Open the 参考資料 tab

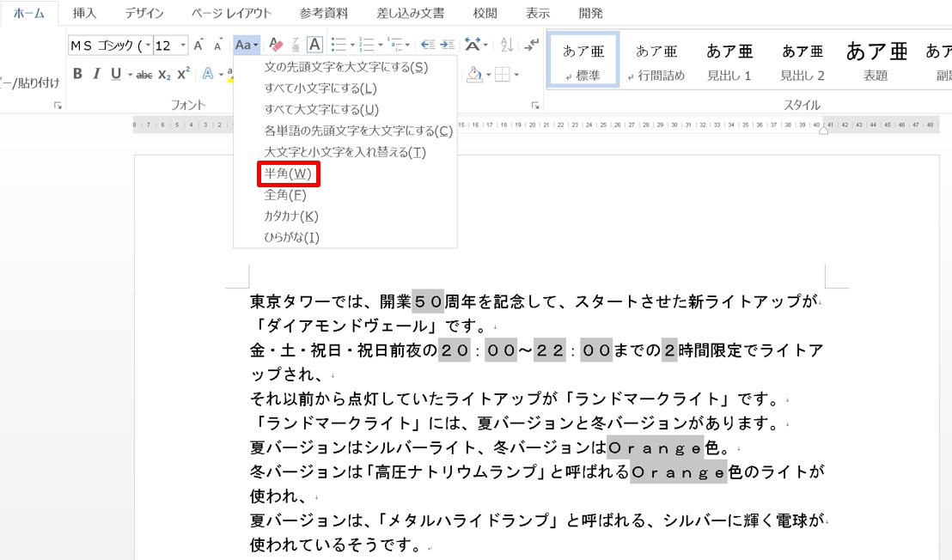pos(324,13)
